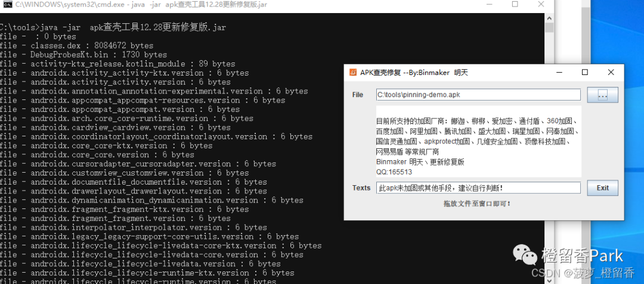Minimize the APK查壳修复 window
This screenshot has height=284, width=644.
tap(558, 73)
